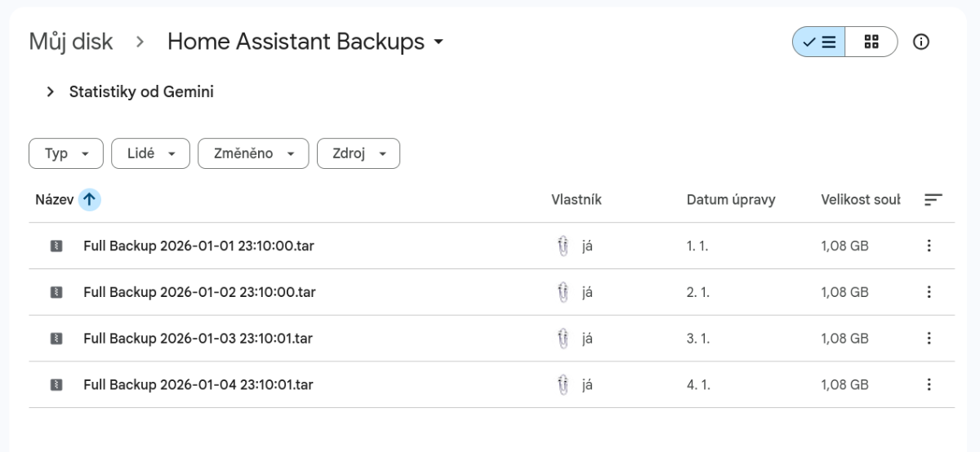This screenshot has height=452, width=980.
Task: Click owner label já on 2026-01-01 row
Action: 587,246
